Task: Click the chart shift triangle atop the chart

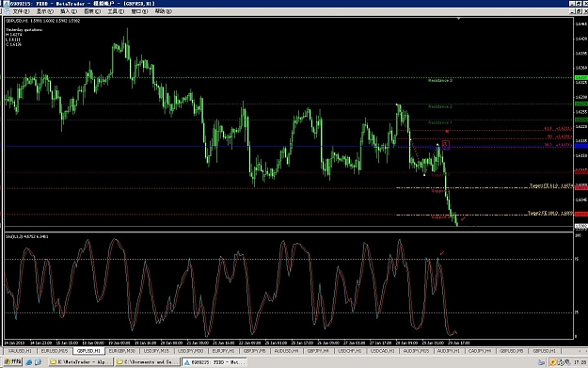Action: pos(458,19)
